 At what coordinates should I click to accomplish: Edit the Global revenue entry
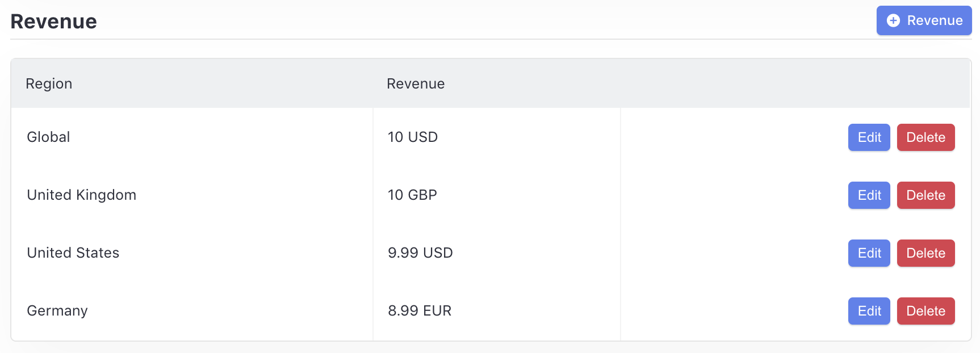[869, 137]
